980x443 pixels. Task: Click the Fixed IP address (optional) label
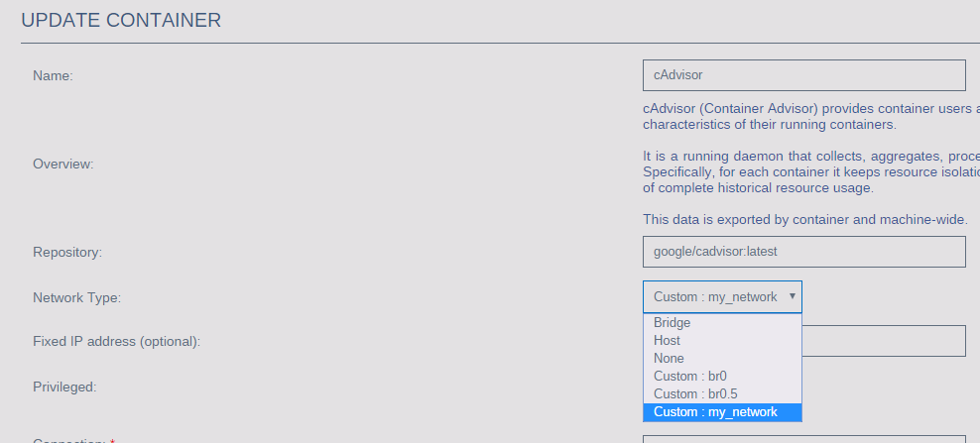(116, 342)
